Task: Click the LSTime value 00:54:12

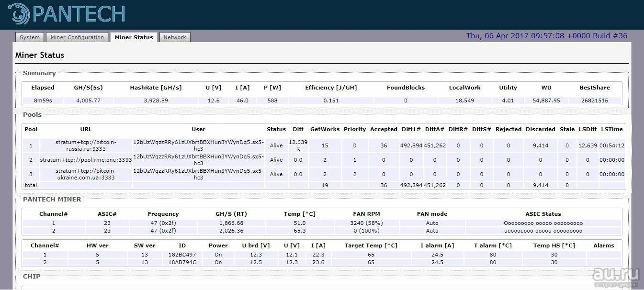Action: (x=612, y=145)
